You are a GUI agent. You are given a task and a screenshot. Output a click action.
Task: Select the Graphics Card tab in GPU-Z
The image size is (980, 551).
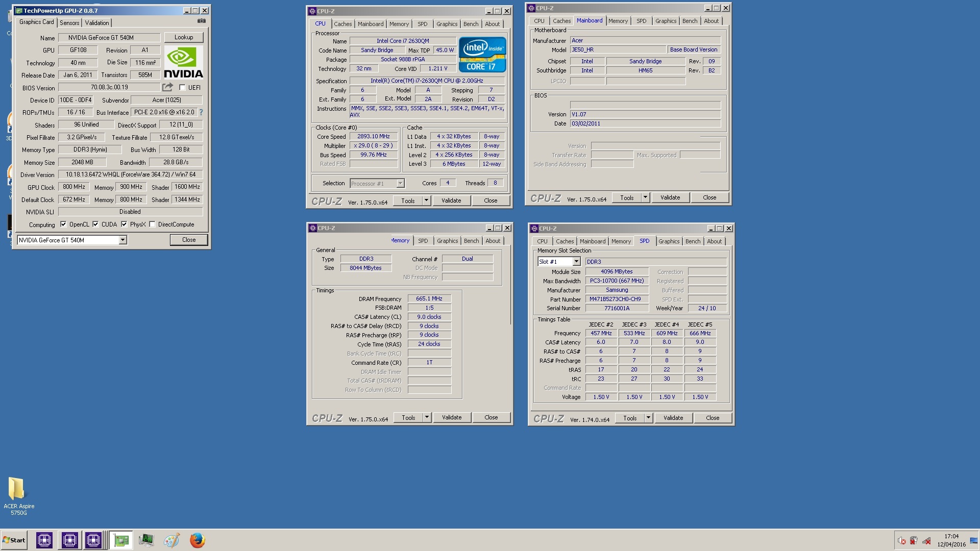36,22
